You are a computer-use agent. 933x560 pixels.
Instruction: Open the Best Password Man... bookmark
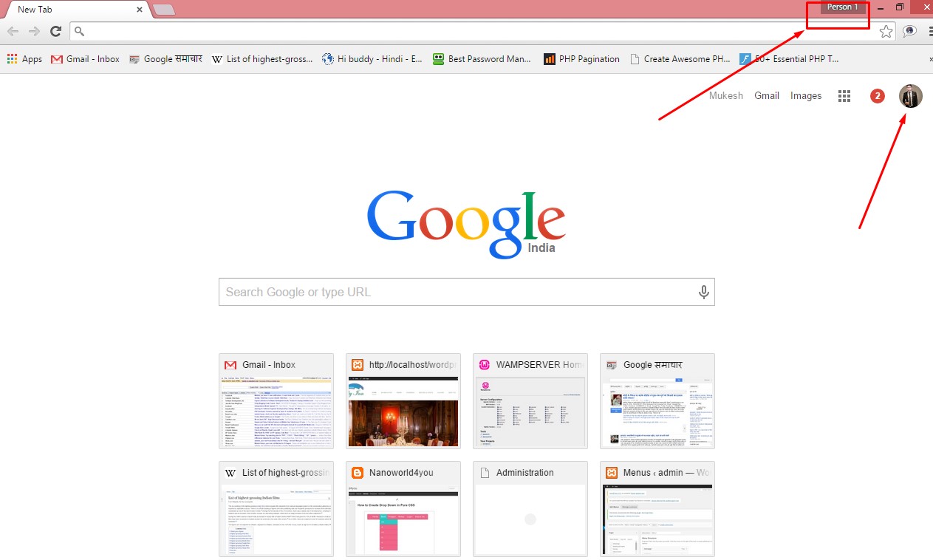coord(482,59)
